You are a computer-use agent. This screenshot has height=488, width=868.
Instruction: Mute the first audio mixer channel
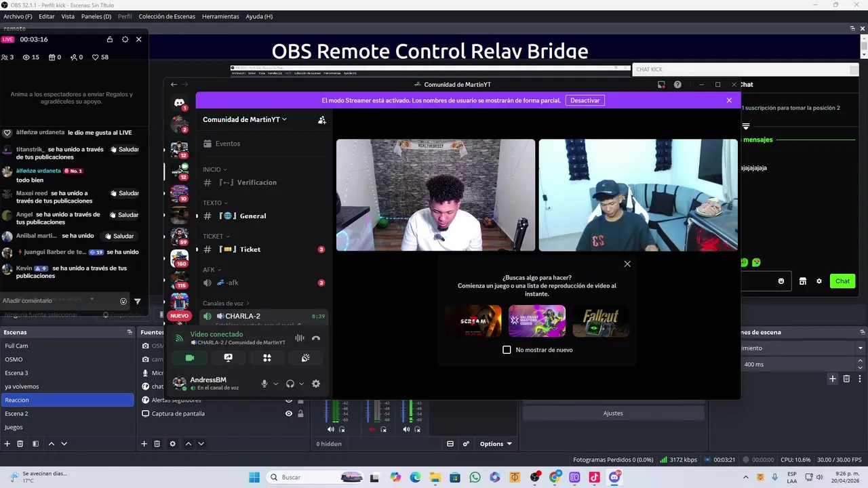[331, 429]
